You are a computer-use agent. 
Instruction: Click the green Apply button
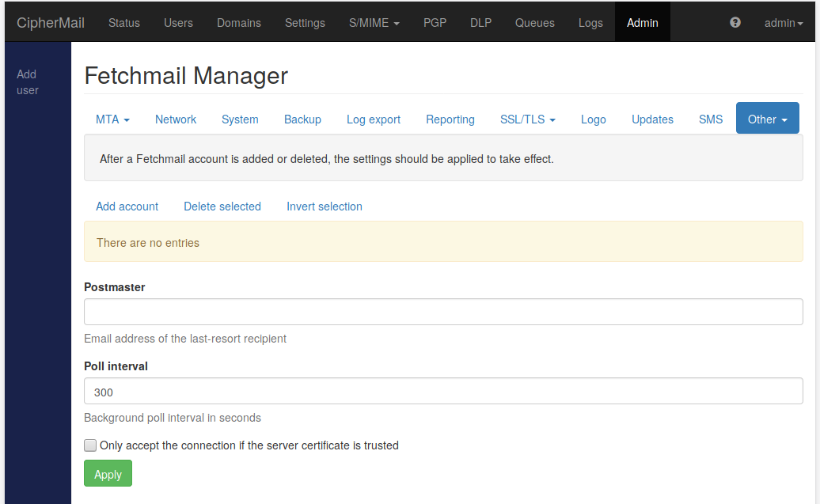coord(108,473)
